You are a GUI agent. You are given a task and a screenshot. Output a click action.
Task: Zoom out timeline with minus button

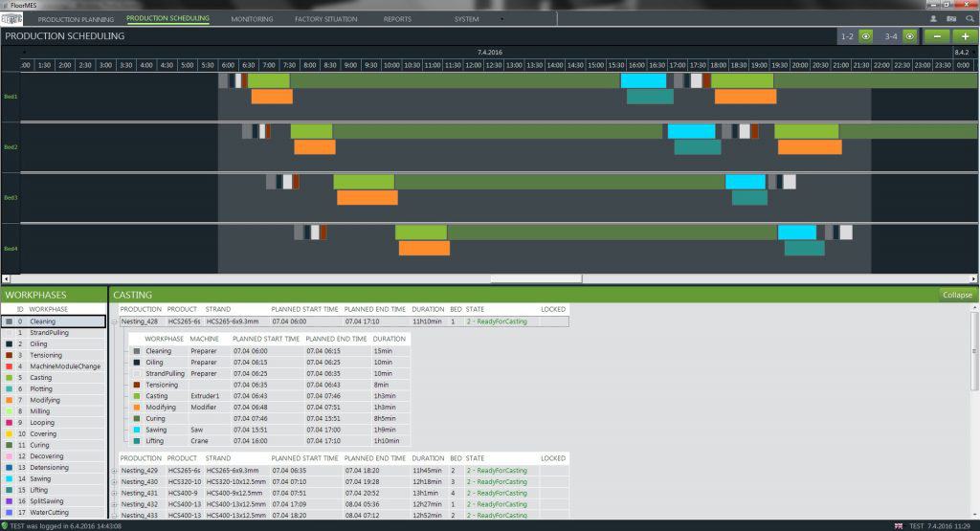point(937,36)
